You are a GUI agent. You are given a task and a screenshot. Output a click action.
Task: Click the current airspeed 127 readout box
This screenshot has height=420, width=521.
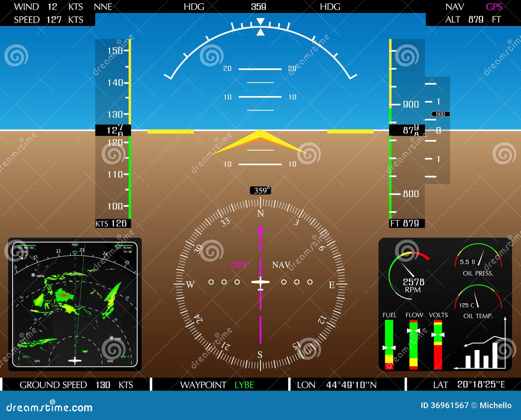click(113, 130)
